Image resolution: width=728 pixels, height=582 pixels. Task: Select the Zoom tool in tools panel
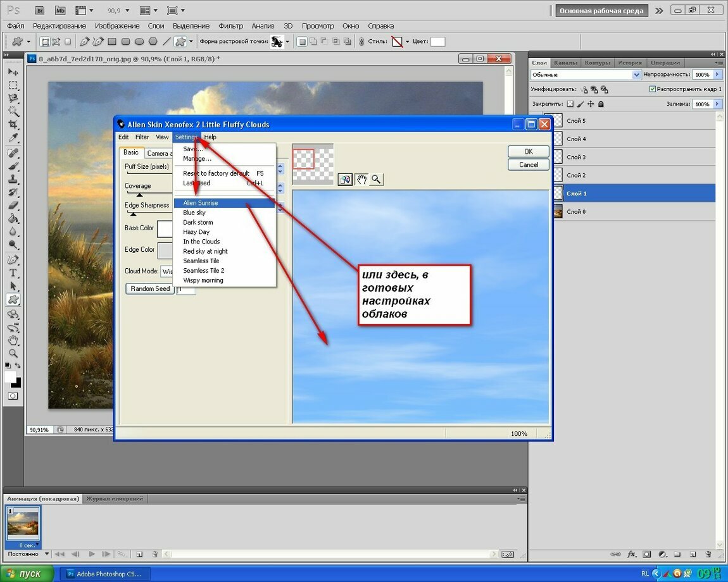(13, 353)
